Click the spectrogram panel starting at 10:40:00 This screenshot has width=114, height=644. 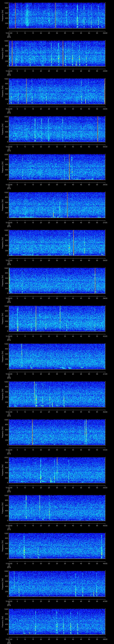(x=57, y=356)
